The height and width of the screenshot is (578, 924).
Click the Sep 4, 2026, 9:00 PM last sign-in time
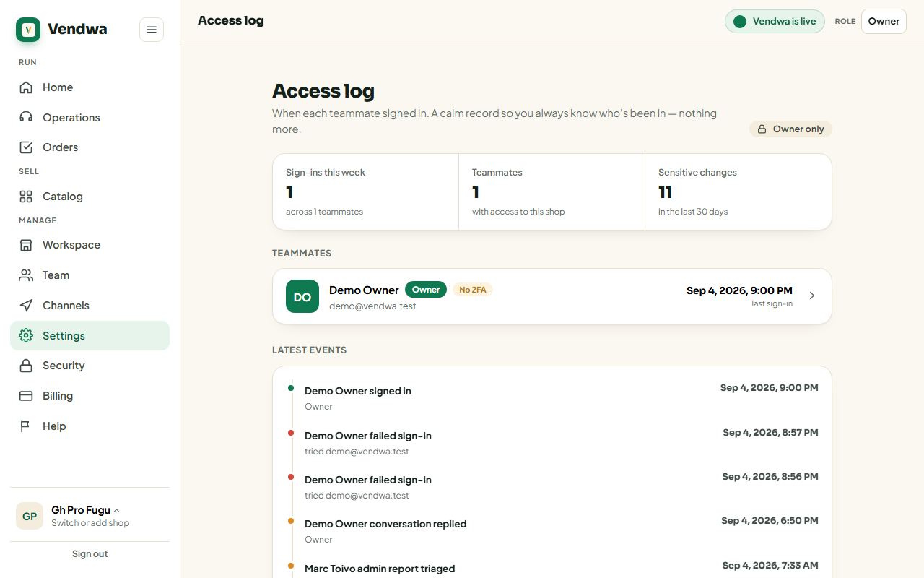[739, 290]
